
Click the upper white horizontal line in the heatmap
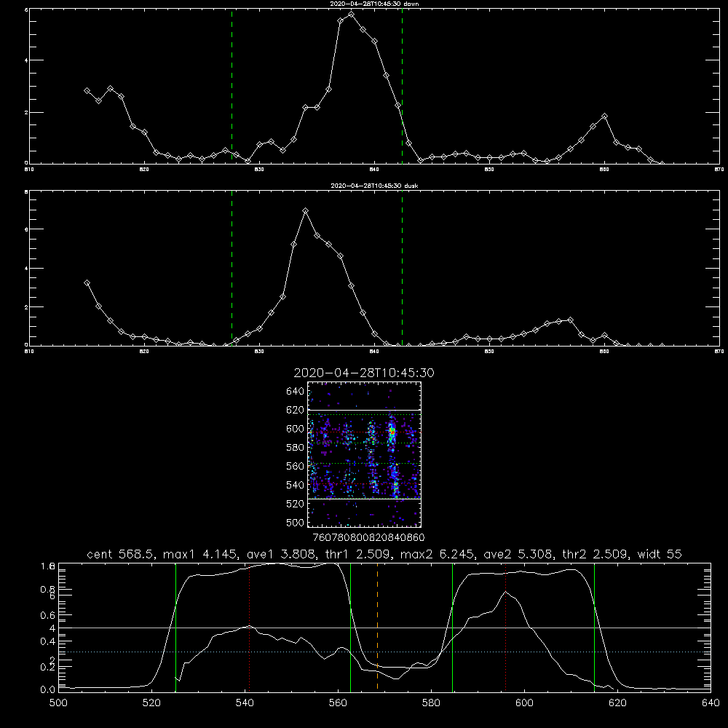tap(364, 410)
